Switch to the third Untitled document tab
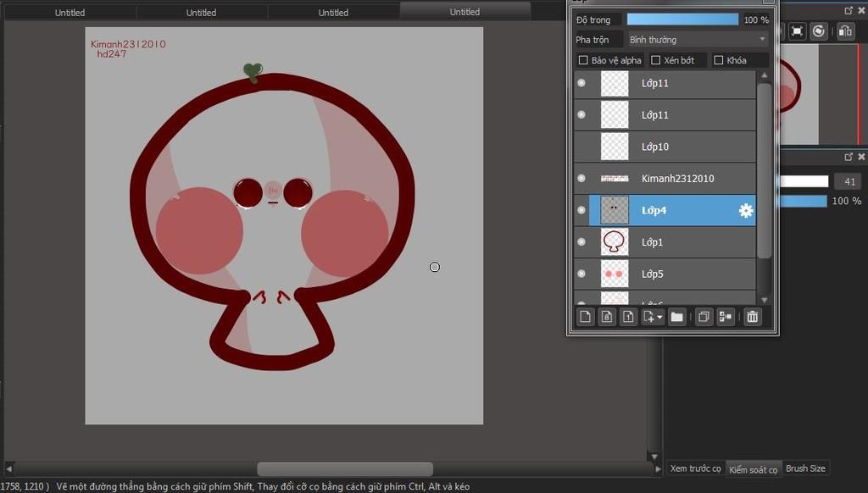This screenshot has width=868, height=493. click(333, 12)
